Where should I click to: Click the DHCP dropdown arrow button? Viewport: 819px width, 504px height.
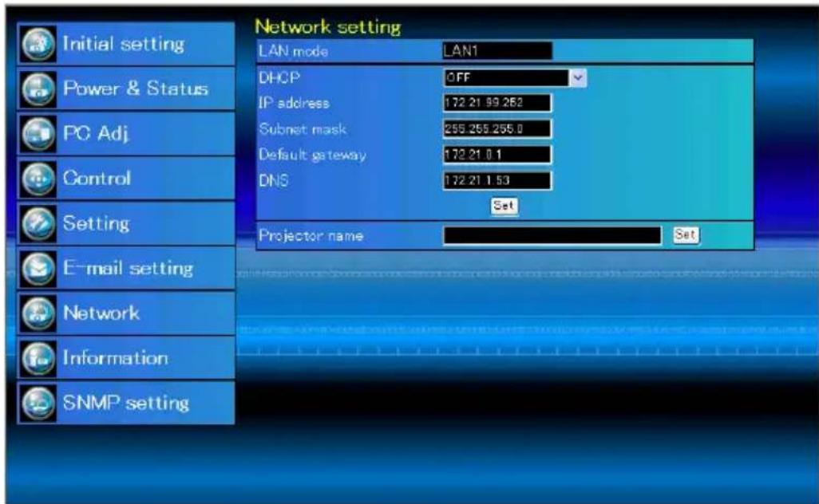click(x=578, y=77)
